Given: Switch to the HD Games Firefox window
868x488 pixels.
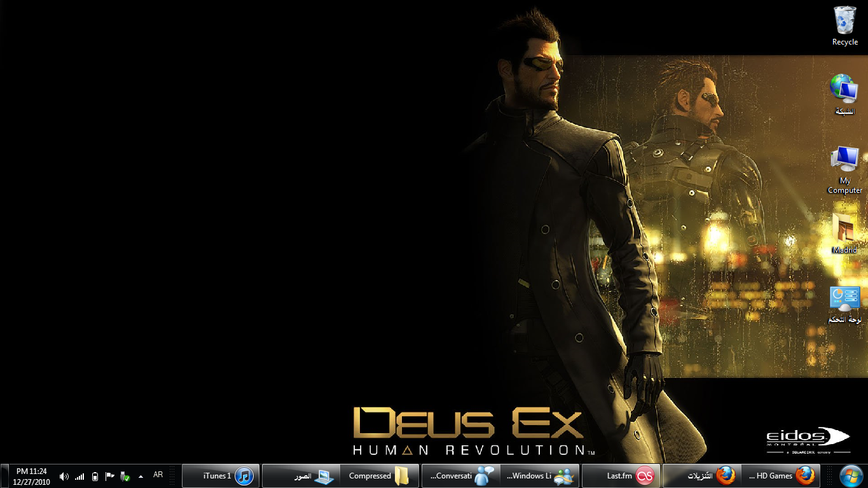Looking at the screenshot, I should pos(781,476).
